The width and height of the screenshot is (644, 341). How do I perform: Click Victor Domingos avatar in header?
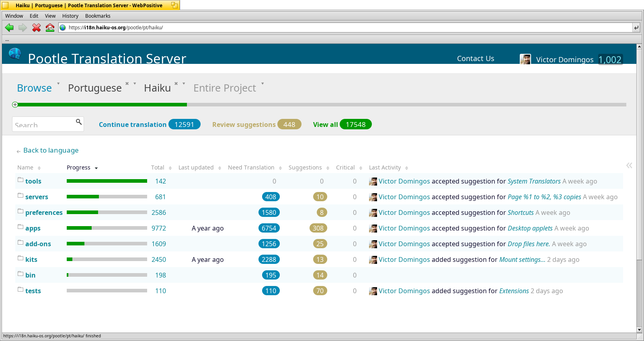tap(525, 59)
